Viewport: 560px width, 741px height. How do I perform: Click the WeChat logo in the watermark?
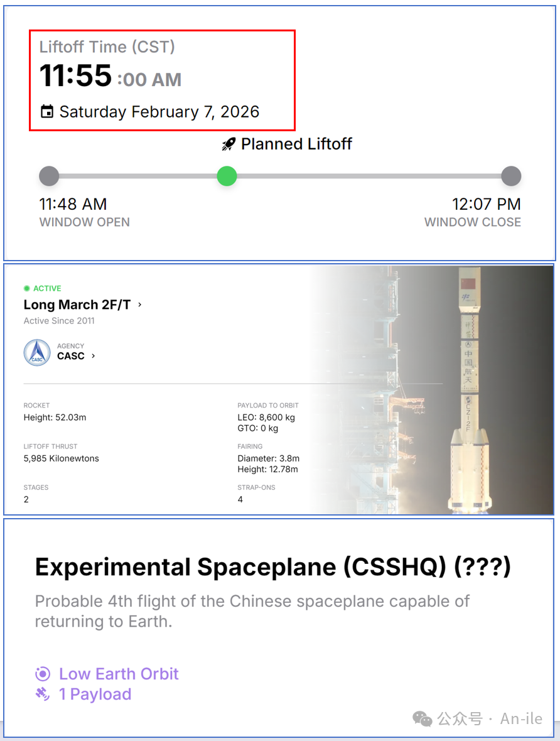coord(423,719)
